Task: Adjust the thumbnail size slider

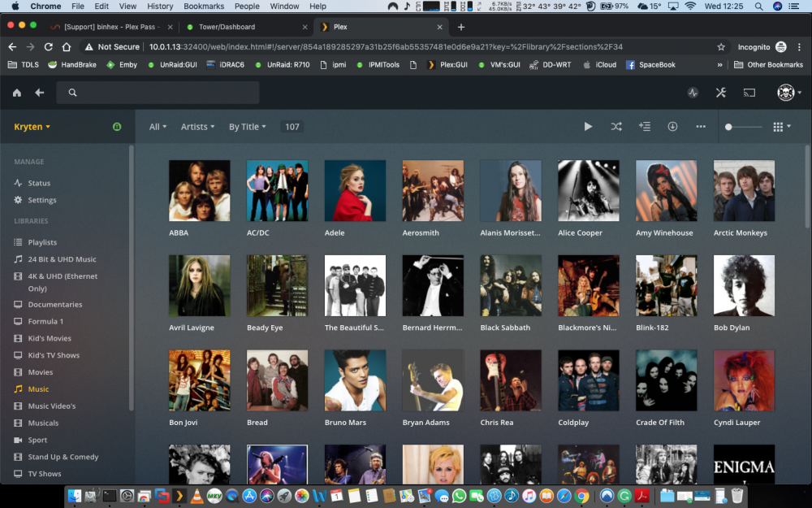Action: tap(744, 127)
